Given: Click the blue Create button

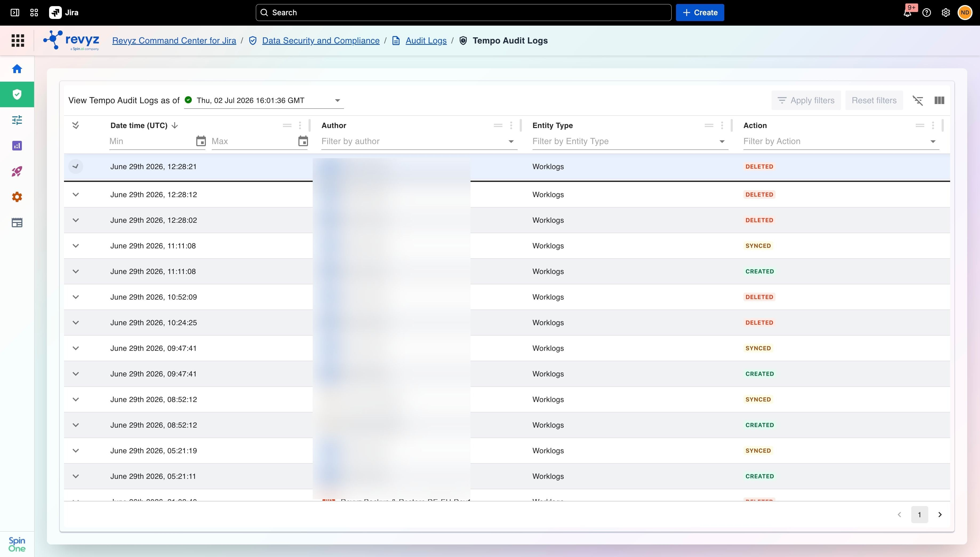Looking at the screenshot, I should 700,13.
